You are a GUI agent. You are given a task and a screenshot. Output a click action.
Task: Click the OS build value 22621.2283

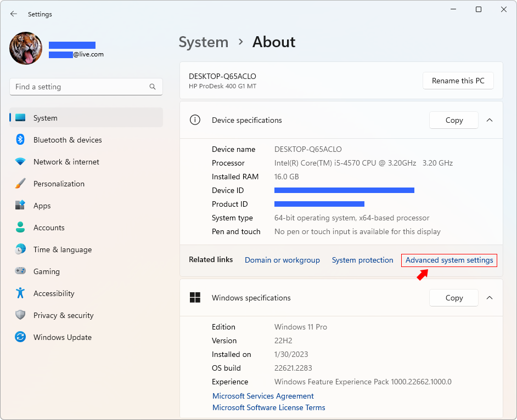point(293,368)
